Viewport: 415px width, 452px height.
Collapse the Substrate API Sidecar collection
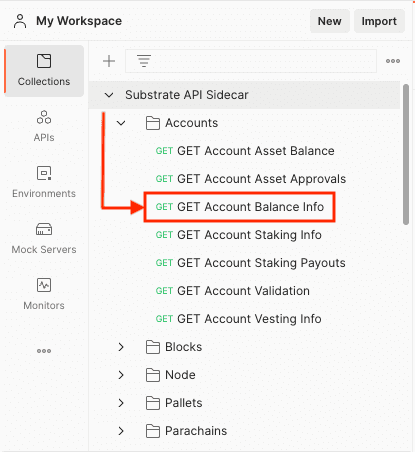pos(109,95)
